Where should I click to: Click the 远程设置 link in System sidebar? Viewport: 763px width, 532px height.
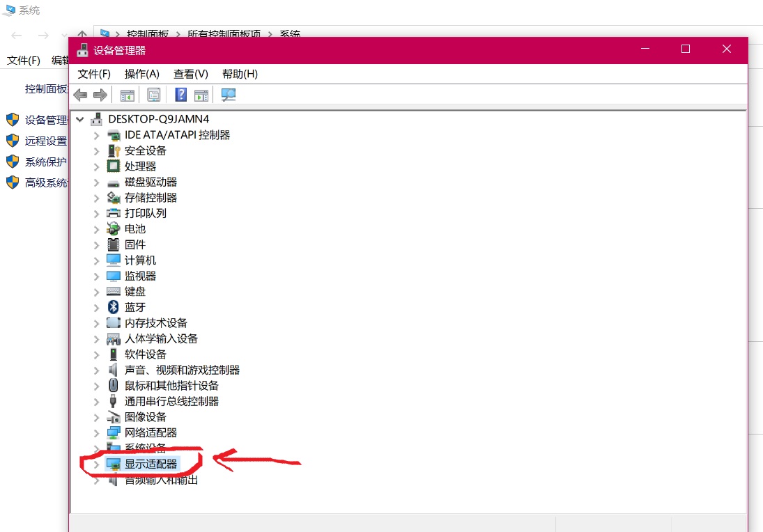(x=46, y=141)
